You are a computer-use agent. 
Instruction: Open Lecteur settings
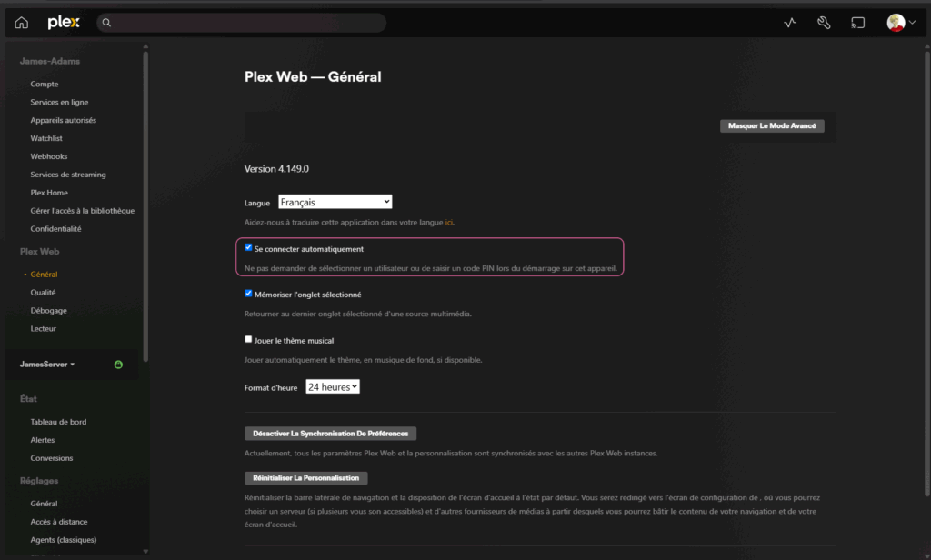tap(44, 328)
